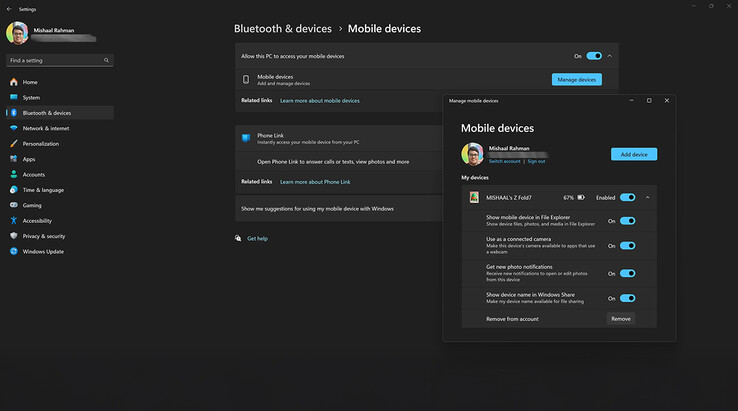Close the Manage mobile devices window
The height and width of the screenshot is (411, 738).
pos(667,100)
